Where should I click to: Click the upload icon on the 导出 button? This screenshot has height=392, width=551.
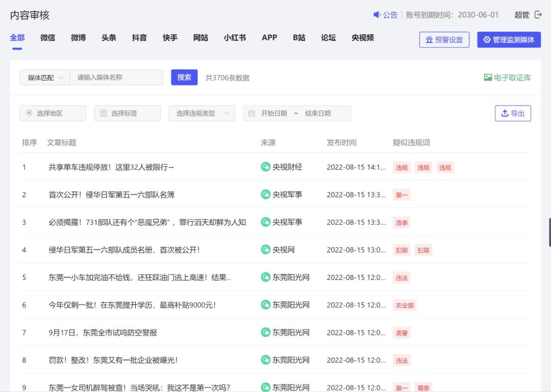point(504,113)
